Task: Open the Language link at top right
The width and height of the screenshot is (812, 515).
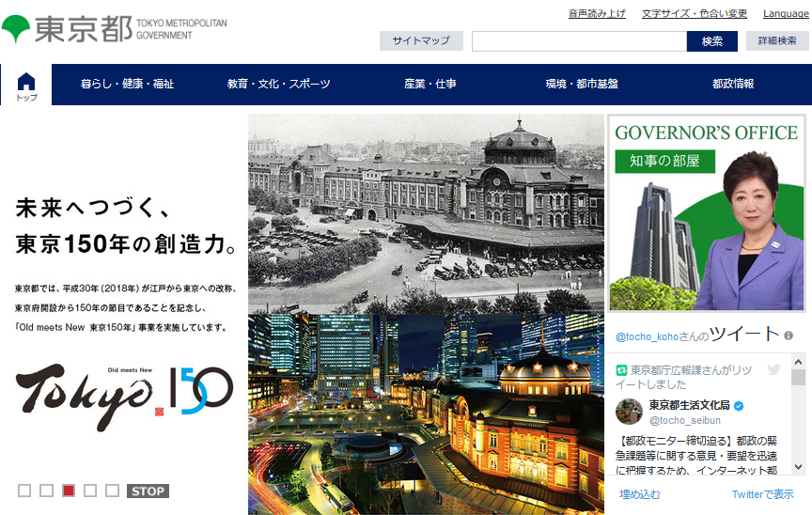Action: point(787,14)
